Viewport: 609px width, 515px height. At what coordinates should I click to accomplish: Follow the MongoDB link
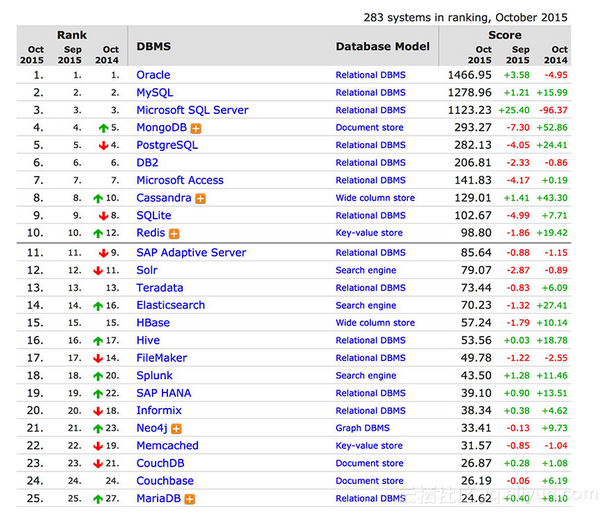coord(162,128)
